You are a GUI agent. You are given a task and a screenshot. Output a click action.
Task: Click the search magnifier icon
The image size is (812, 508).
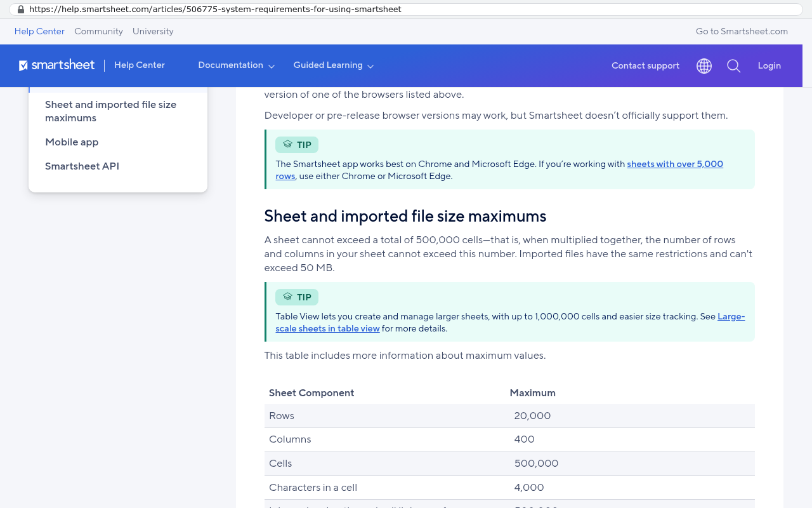[x=734, y=66]
